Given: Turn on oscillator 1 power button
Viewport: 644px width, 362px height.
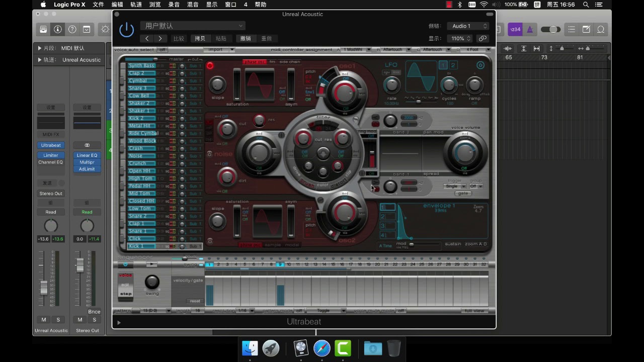Looking at the screenshot, I should (x=210, y=65).
